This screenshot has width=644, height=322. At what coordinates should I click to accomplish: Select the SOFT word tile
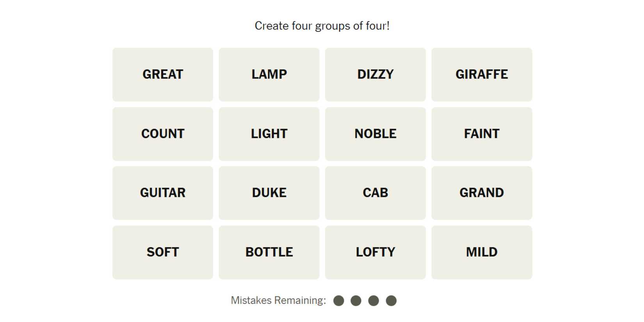[x=163, y=252]
